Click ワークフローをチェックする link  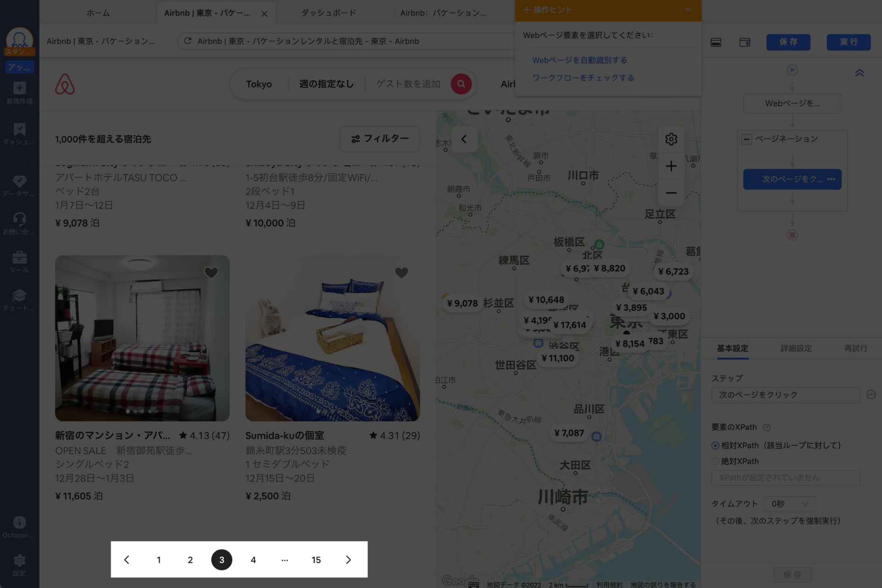click(583, 78)
